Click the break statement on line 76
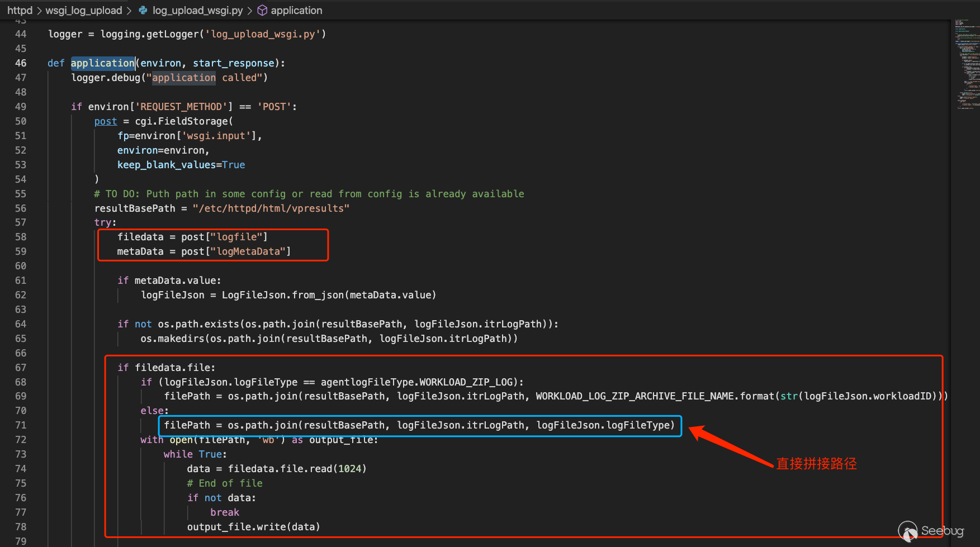 pos(225,512)
